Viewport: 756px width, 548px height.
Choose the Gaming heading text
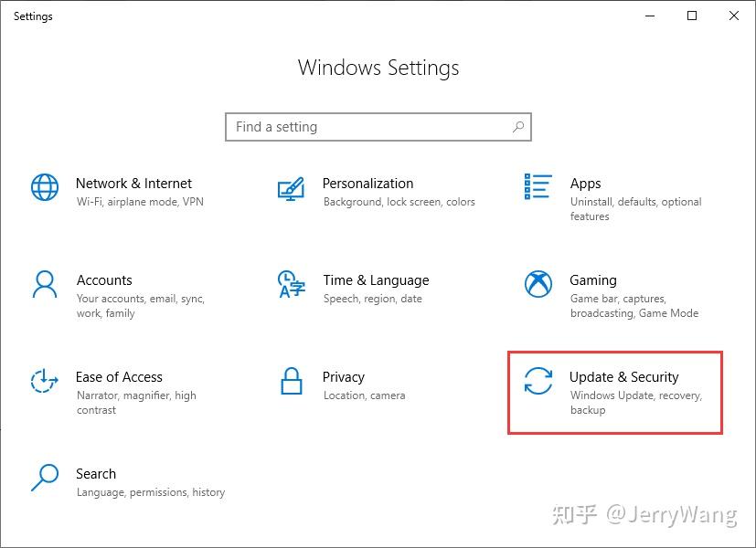[x=593, y=280]
